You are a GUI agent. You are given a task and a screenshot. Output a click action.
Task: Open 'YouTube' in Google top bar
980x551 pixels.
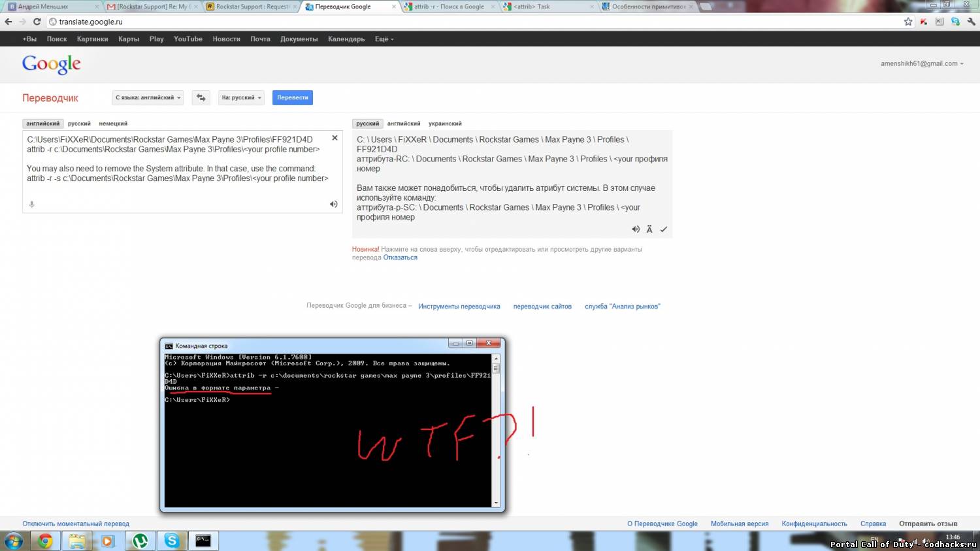point(188,39)
